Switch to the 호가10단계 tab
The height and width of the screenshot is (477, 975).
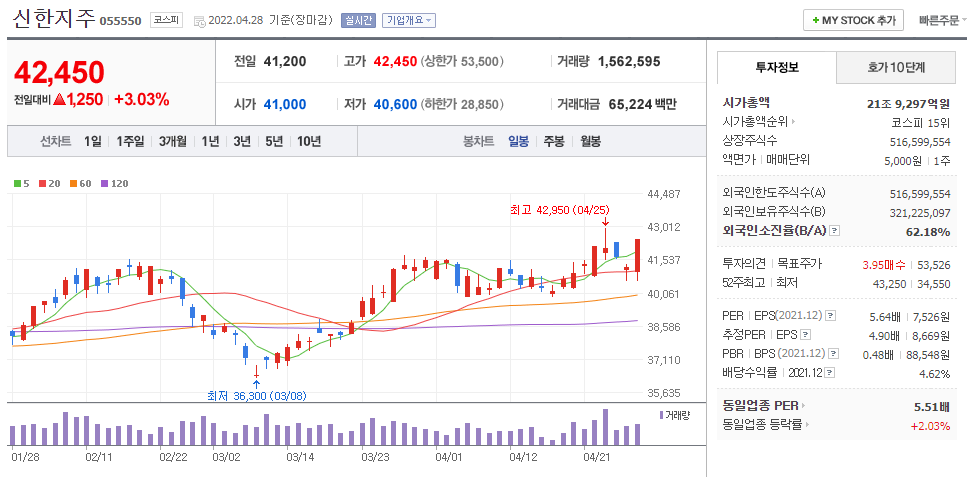895,67
